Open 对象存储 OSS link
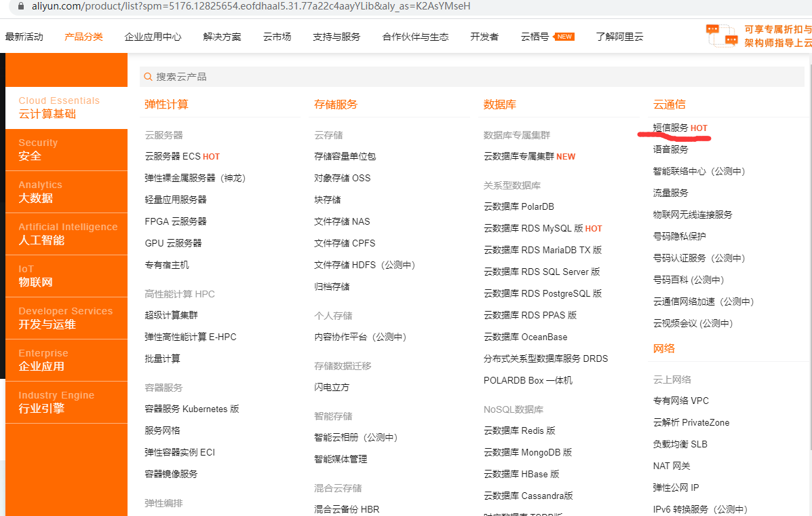Viewport: 812px width, 516px height. 343,178
